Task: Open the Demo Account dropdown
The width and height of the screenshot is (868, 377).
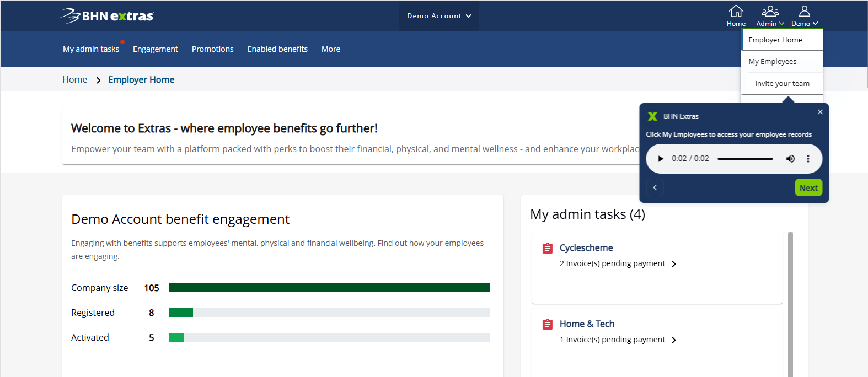Action: [x=439, y=16]
